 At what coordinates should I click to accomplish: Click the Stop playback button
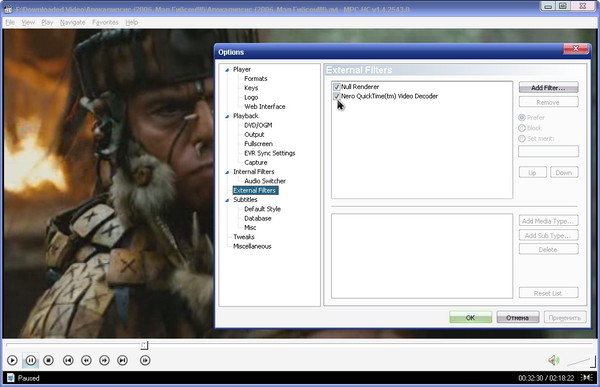(48, 360)
